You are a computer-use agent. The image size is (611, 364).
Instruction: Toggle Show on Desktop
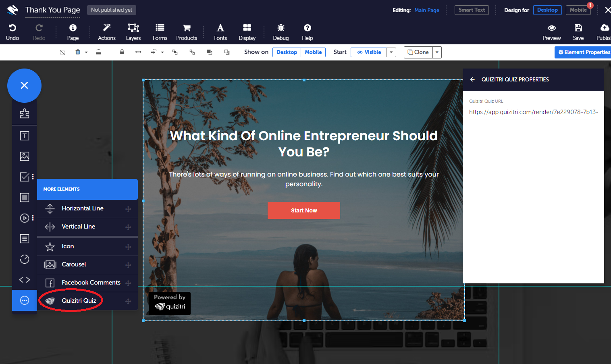(x=287, y=52)
